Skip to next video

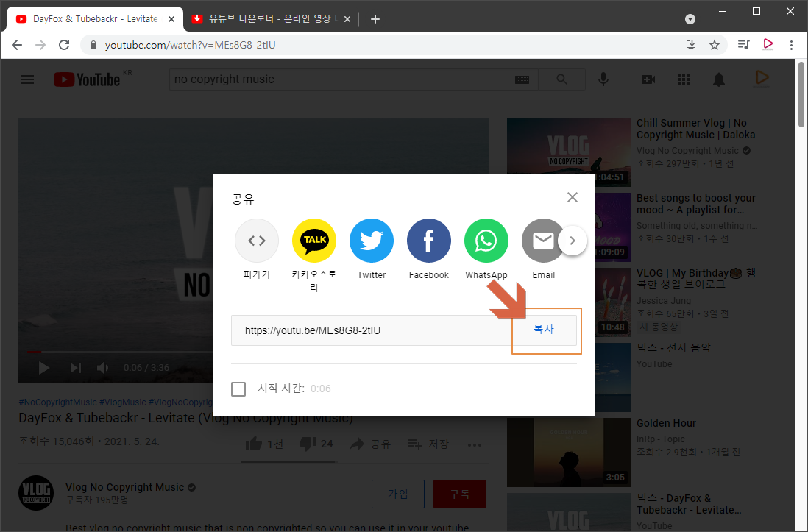point(75,368)
